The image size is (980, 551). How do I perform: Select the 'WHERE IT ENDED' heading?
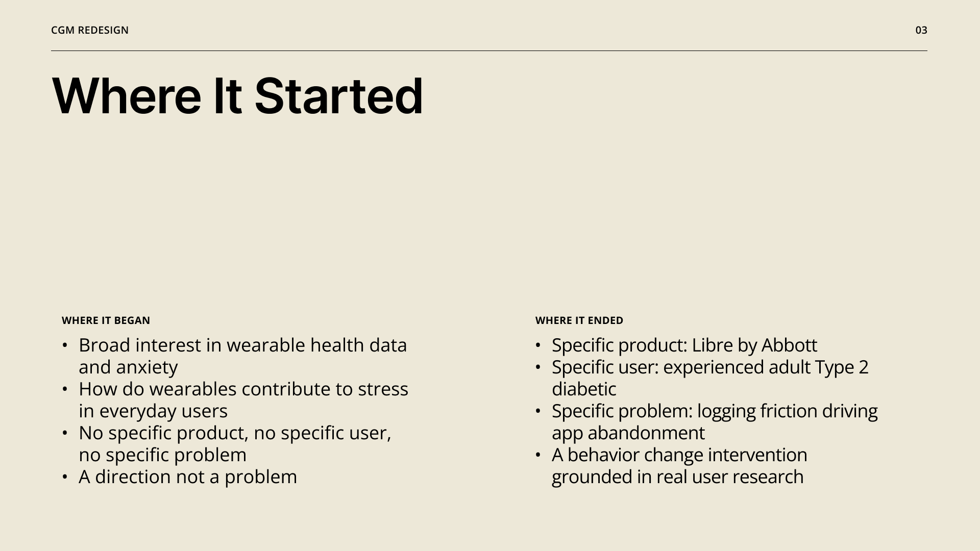[x=579, y=320]
